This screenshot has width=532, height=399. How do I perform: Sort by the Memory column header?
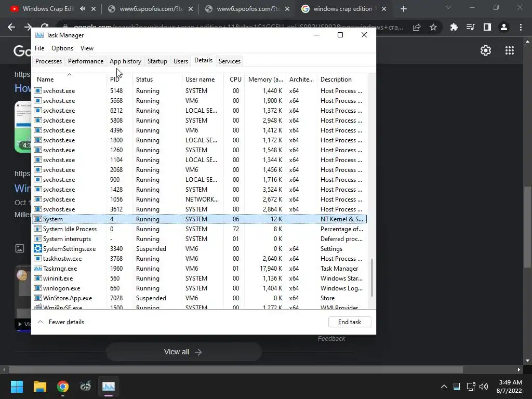click(x=265, y=79)
